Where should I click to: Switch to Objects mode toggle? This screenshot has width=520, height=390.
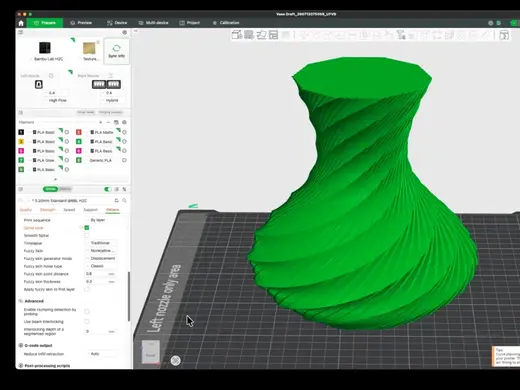pos(65,189)
